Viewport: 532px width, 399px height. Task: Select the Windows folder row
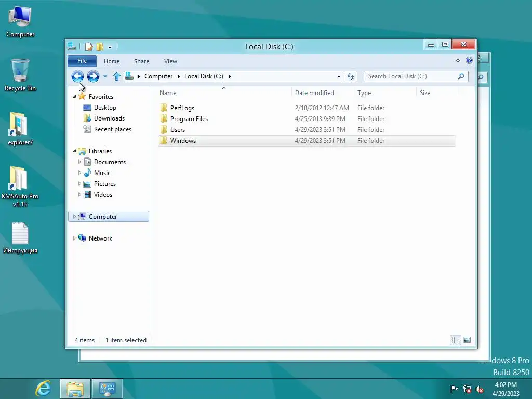point(307,140)
